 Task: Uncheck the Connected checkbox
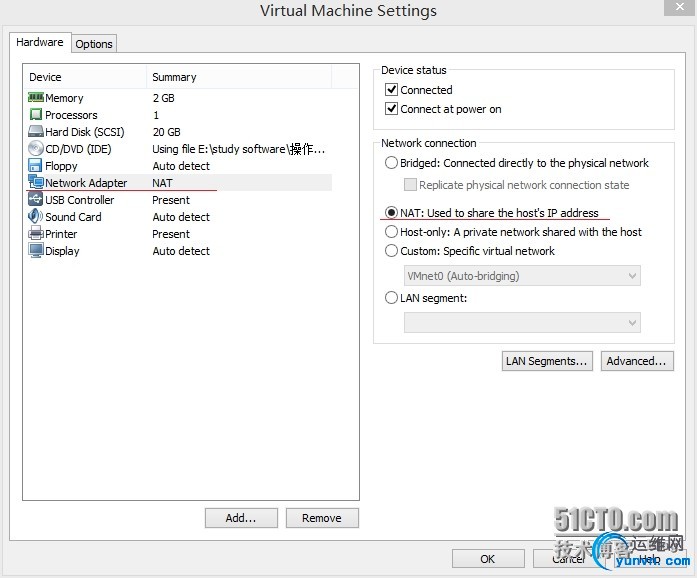point(391,90)
